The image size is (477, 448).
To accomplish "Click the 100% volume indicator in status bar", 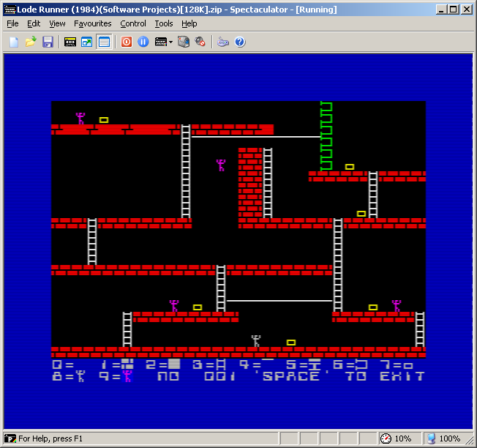I will (444, 438).
